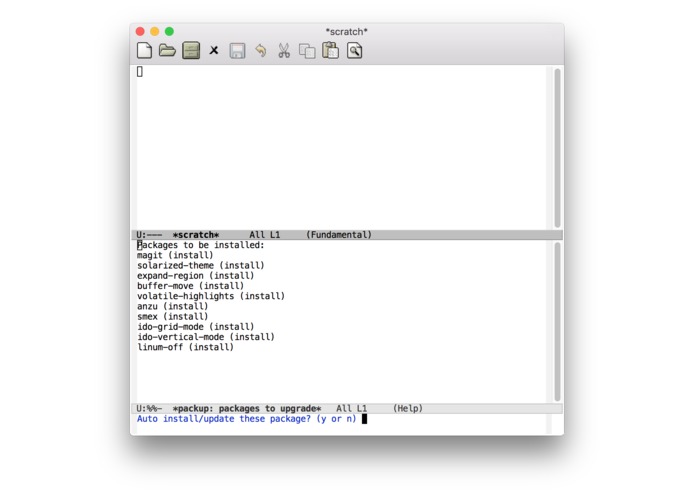Select the 'ido-vertical-mode (install)' line
The height and width of the screenshot is (494, 695).
pyautogui.click(x=206, y=337)
